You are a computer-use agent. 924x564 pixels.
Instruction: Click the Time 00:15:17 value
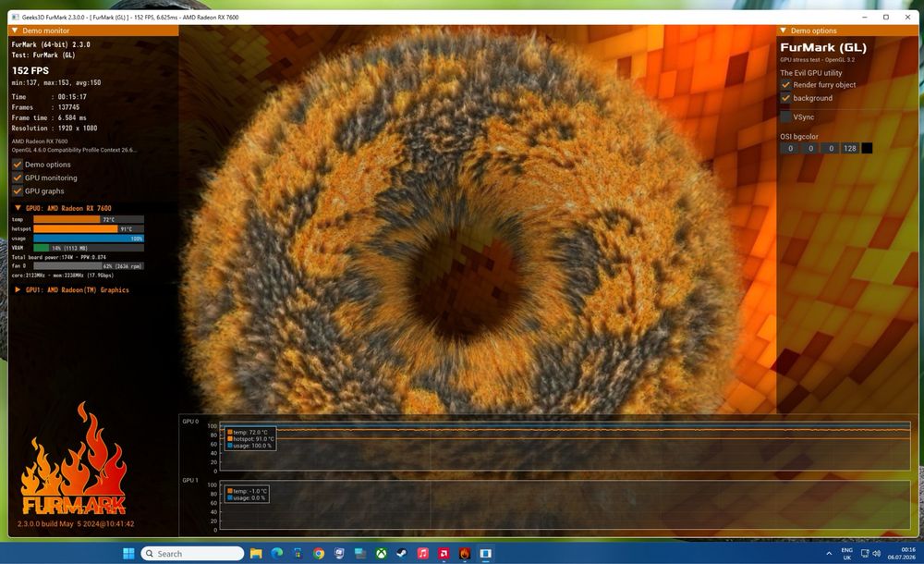click(72, 97)
